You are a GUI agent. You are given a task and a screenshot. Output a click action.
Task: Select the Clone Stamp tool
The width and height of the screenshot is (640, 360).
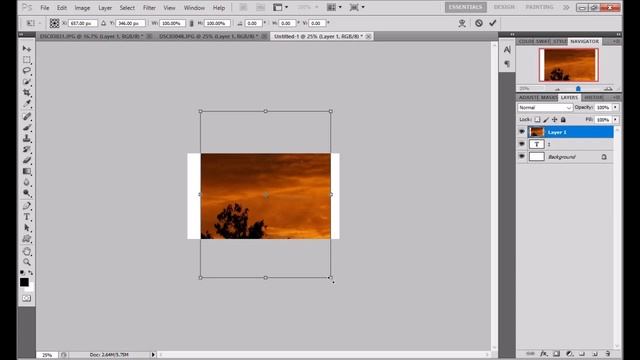point(27,139)
